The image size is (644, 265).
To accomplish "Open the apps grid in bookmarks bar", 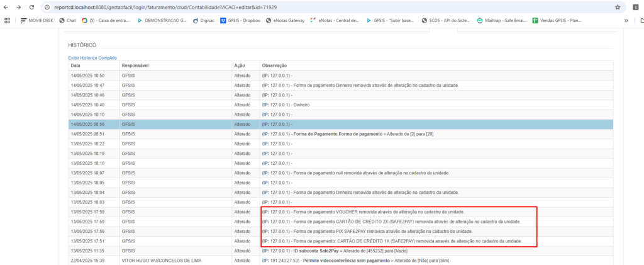I will click(7, 20).
